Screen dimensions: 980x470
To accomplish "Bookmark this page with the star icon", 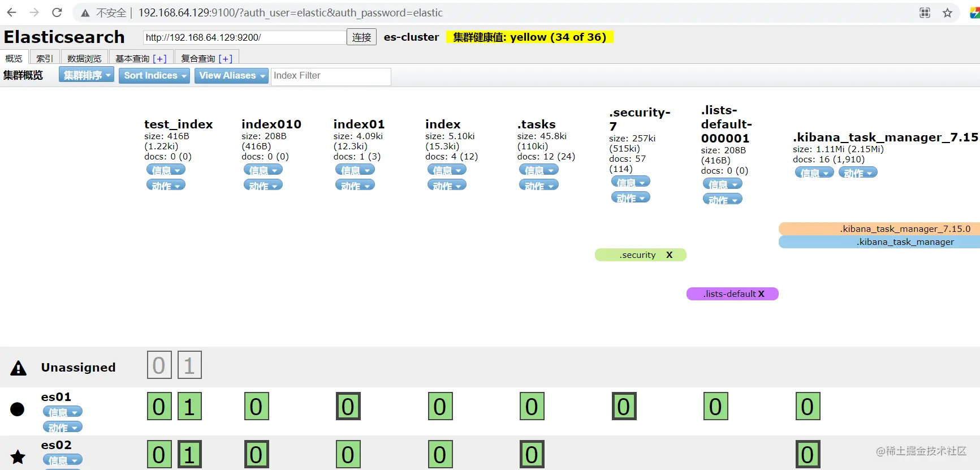I will point(948,12).
